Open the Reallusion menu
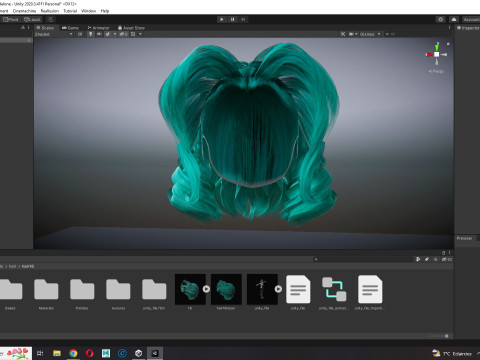The image size is (480, 360). click(50, 11)
